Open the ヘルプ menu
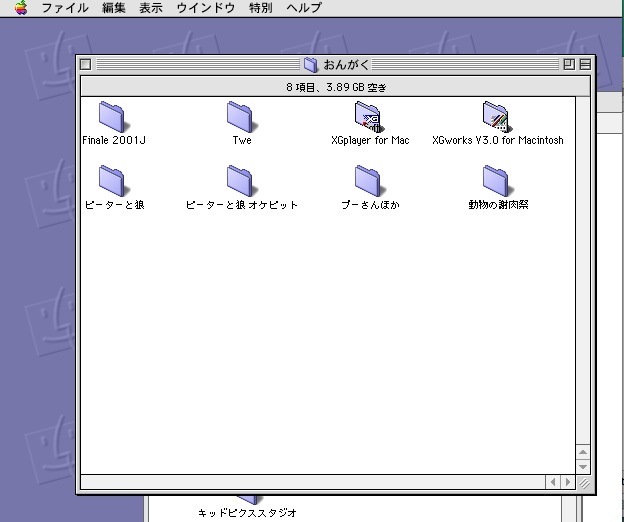 pos(304,8)
